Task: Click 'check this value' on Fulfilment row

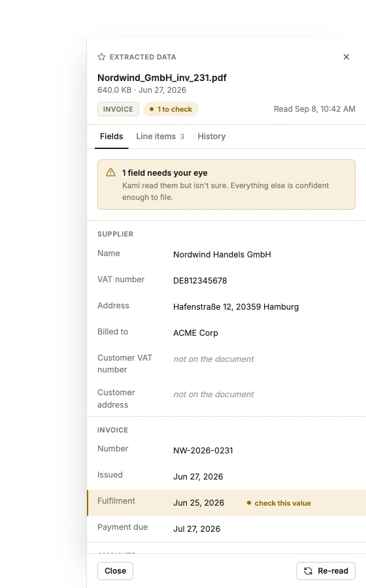Action: click(279, 503)
